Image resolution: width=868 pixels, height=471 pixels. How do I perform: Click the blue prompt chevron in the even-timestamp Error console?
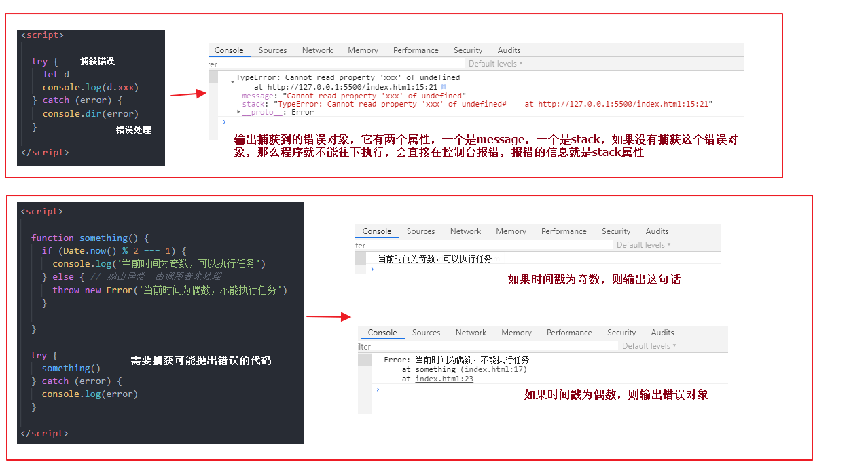coord(378,390)
